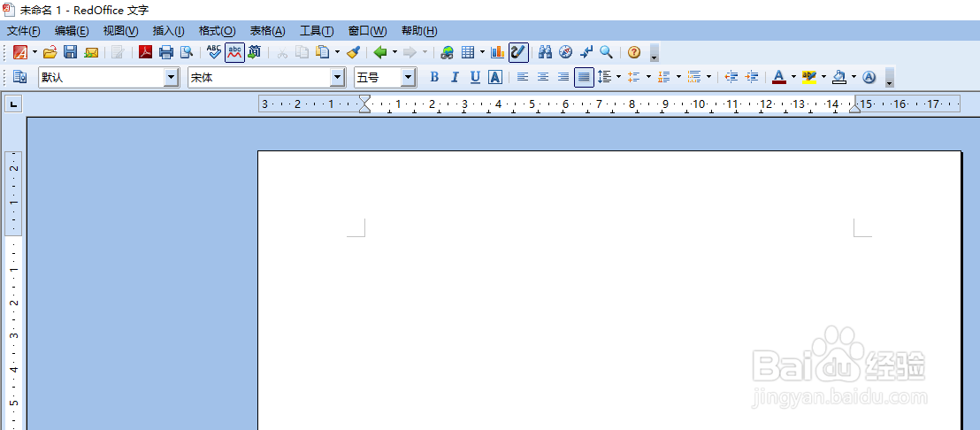Click the circled A icon
The height and width of the screenshot is (430, 980).
click(x=869, y=77)
